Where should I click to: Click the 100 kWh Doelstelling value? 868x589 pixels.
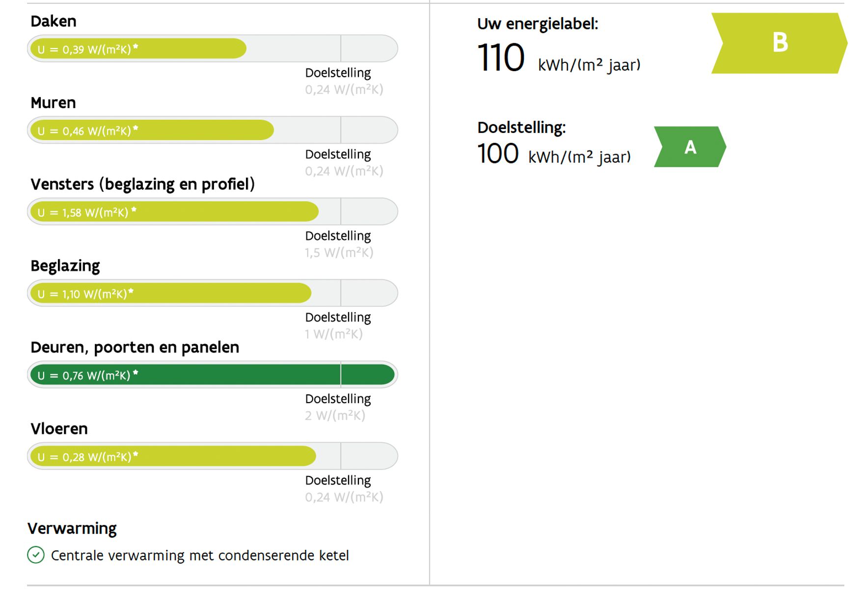click(x=554, y=154)
